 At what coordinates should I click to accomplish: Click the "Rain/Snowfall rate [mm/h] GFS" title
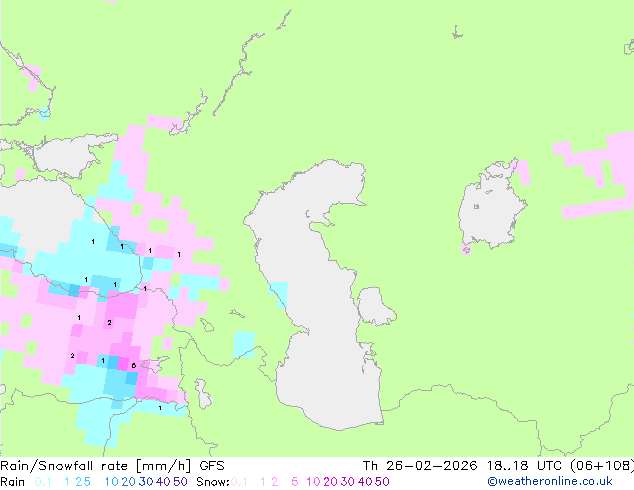pos(112,466)
